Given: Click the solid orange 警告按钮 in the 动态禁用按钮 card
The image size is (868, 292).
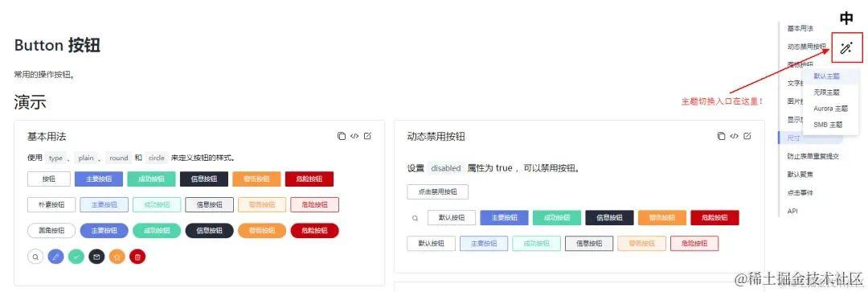Looking at the screenshot, I should point(662,218).
